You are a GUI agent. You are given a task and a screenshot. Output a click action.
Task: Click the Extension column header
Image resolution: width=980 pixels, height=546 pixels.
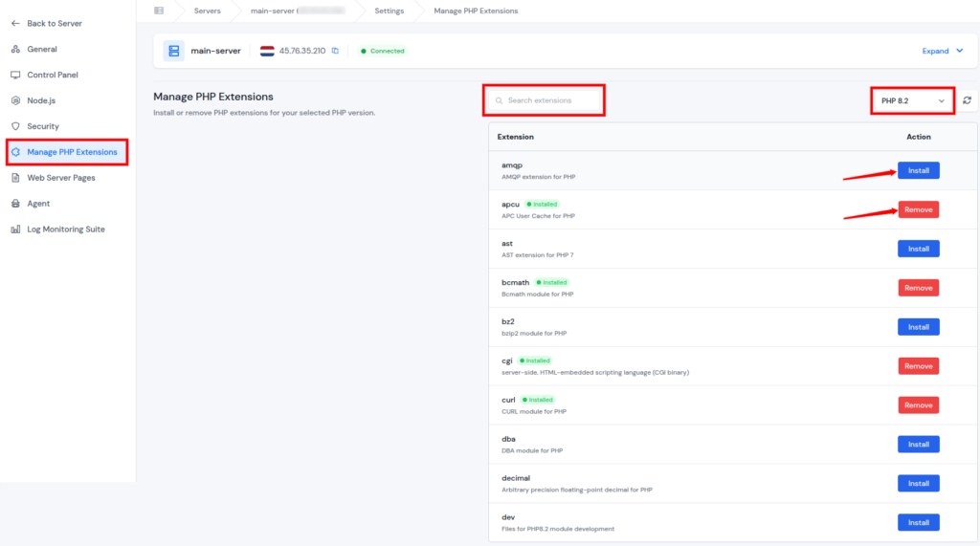(516, 137)
